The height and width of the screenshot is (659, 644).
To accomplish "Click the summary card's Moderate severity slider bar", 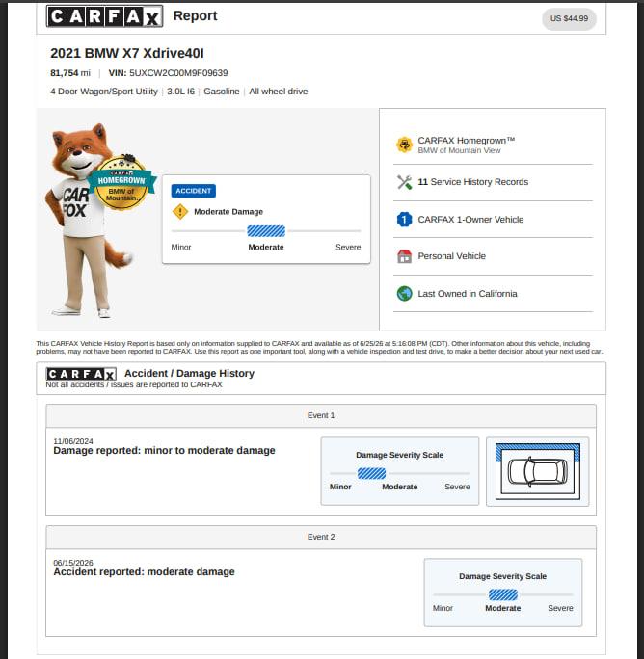I will [266, 231].
